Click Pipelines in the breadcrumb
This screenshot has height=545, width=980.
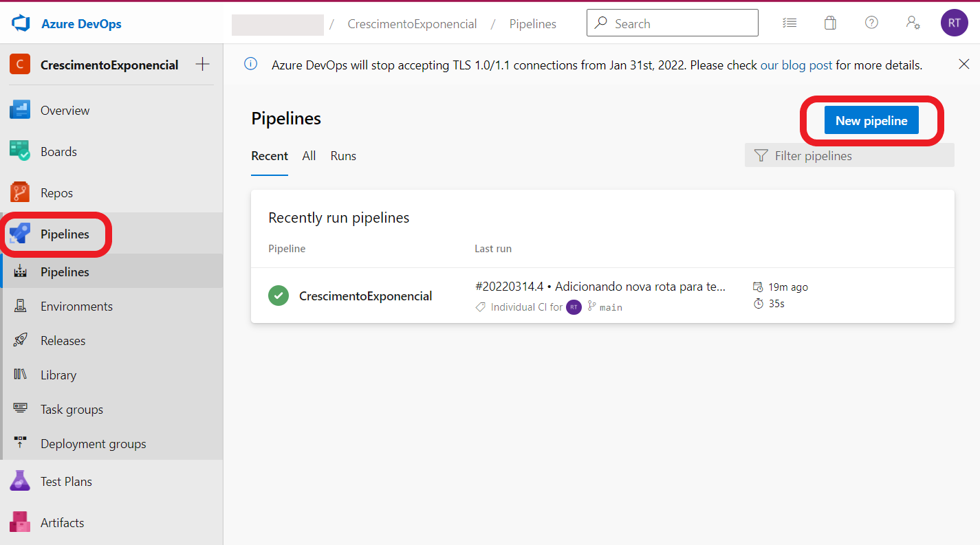[533, 24]
